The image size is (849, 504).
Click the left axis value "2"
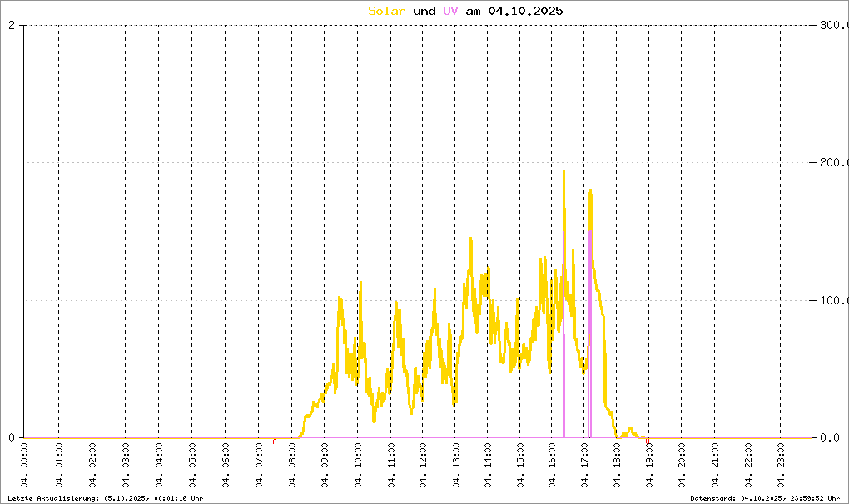12,25
